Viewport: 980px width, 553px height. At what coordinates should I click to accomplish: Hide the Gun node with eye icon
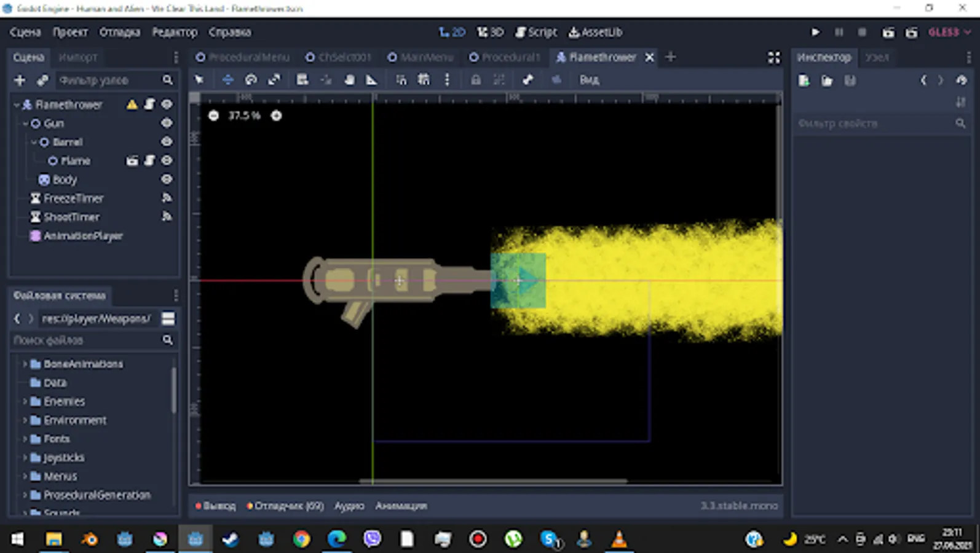pyautogui.click(x=167, y=123)
